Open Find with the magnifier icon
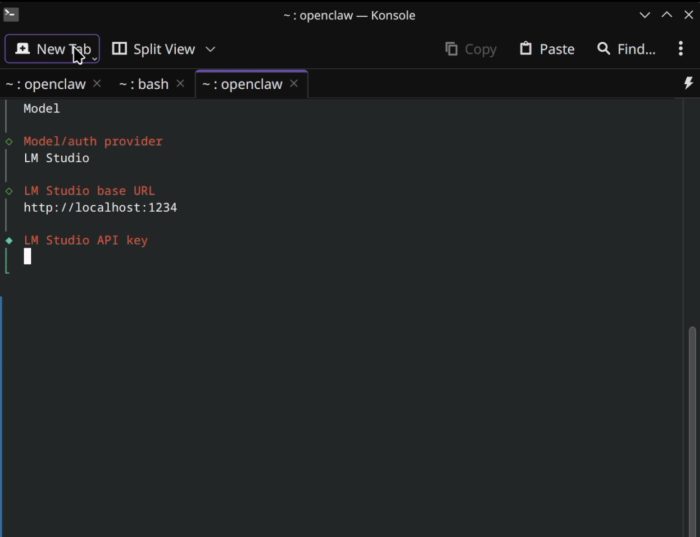Viewport: 700px width, 537px height. (604, 49)
